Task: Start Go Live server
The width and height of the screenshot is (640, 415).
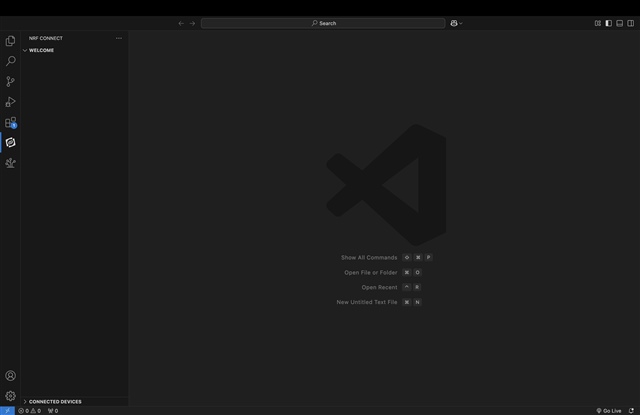Action: 609,411
